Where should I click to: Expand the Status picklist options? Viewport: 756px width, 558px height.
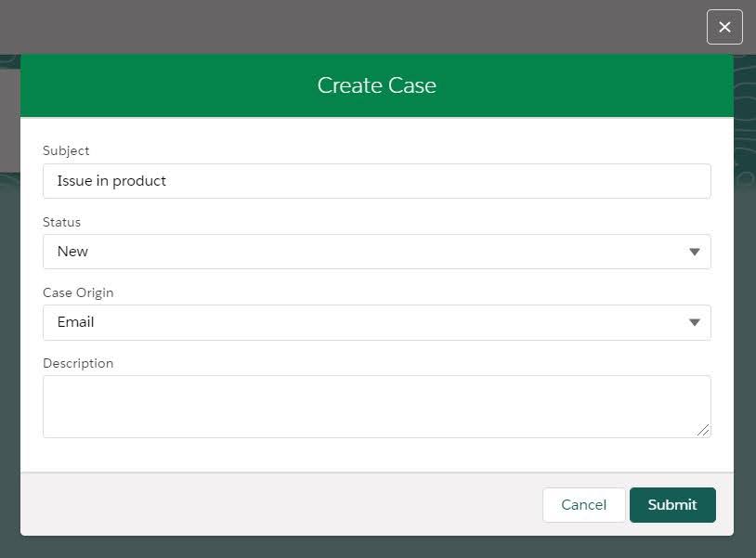point(695,251)
